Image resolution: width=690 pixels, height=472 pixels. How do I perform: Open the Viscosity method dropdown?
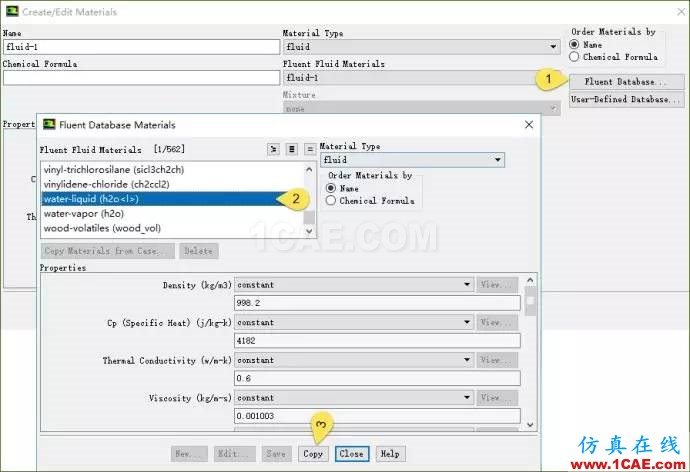click(354, 398)
